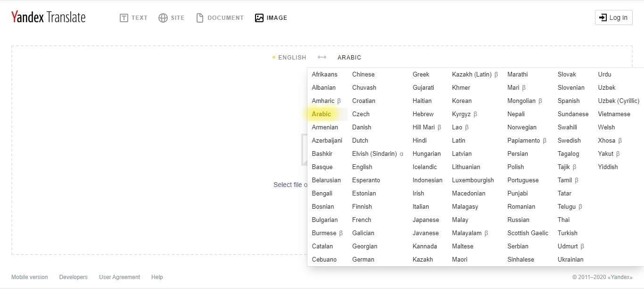Select Afrikaans from the language list
Image resolution: width=644 pixels, height=289 pixels.
pos(325,74)
